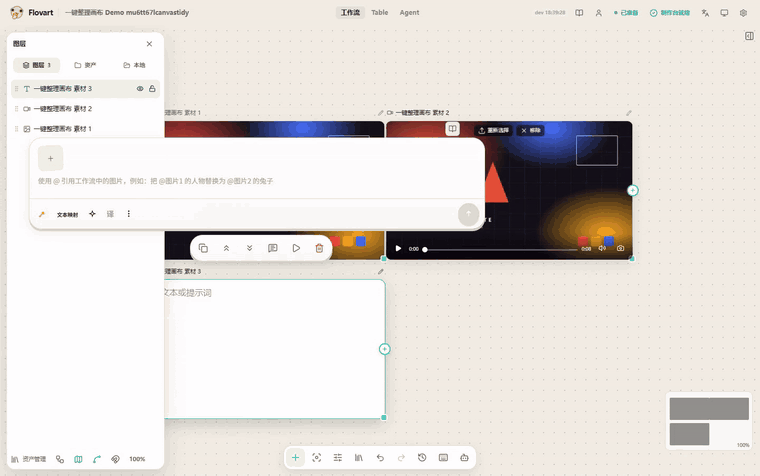Image resolution: width=760 pixels, height=476 pixels.
Task: Click the double chevron down icon
Action: coord(250,248)
